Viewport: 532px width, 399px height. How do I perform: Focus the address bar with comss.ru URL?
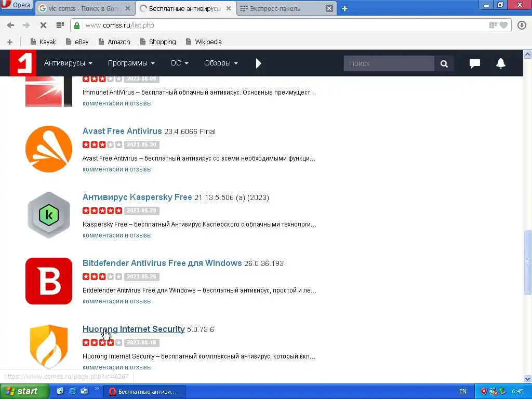[x=285, y=25]
